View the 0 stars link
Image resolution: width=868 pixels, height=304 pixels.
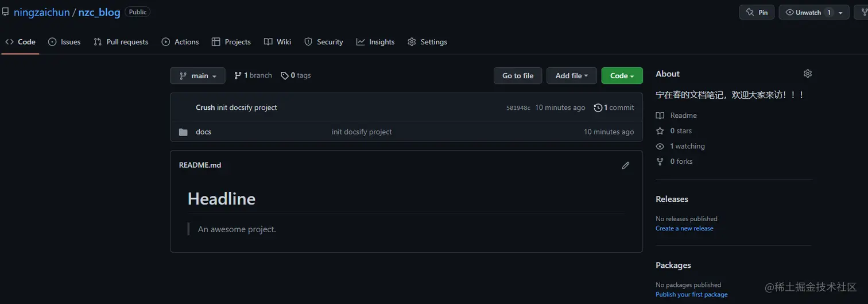675,131
